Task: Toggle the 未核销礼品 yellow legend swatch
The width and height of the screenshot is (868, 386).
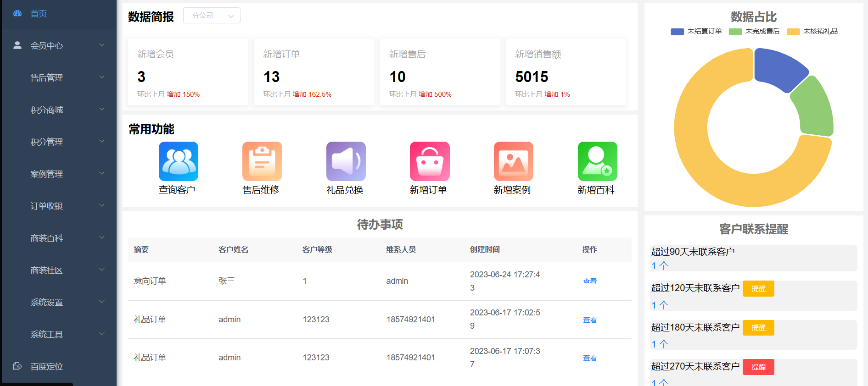Action: pyautogui.click(x=793, y=32)
